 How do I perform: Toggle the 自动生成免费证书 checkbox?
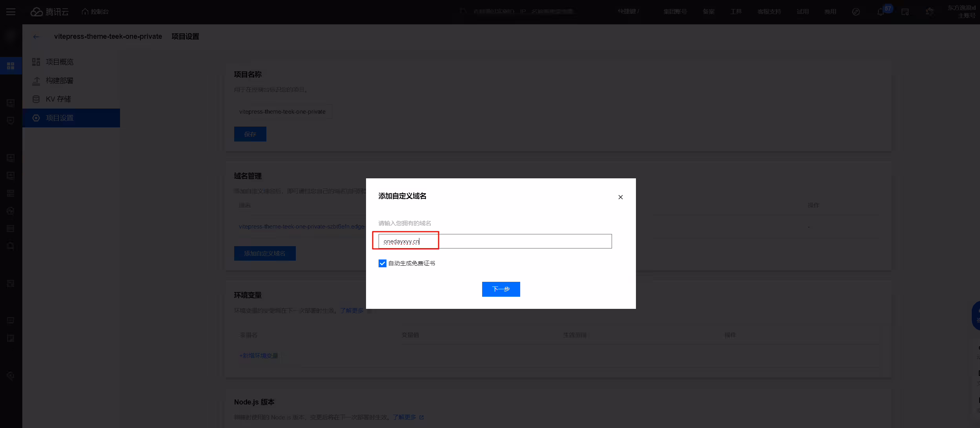pyautogui.click(x=382, y=263)
